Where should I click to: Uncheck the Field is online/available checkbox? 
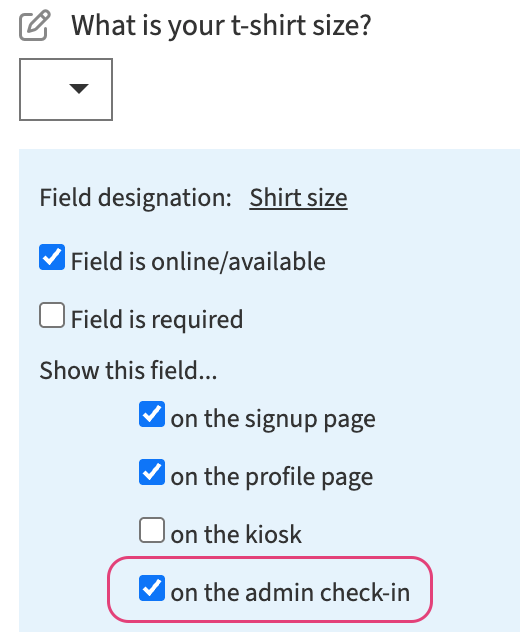pos(52,257)
